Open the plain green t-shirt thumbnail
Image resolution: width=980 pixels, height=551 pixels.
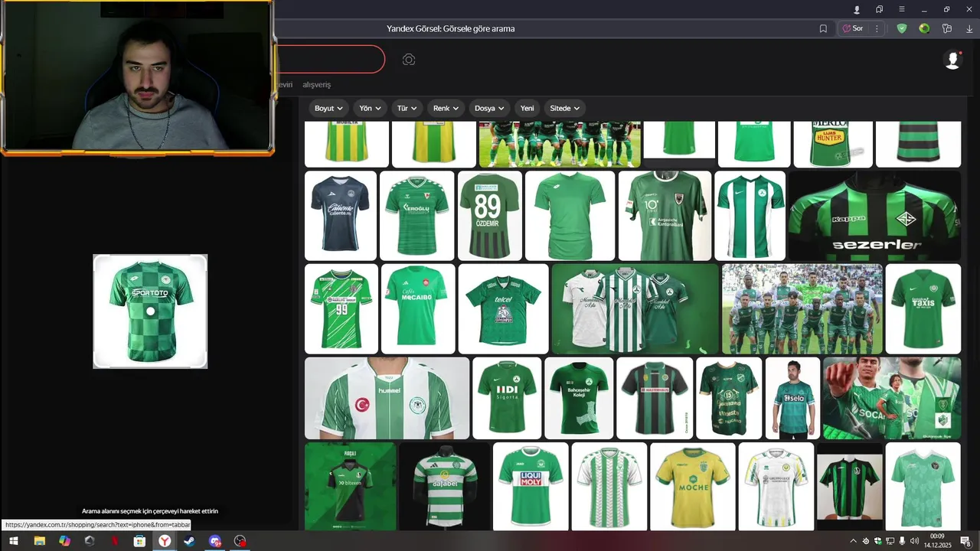(x=570, y=216)
